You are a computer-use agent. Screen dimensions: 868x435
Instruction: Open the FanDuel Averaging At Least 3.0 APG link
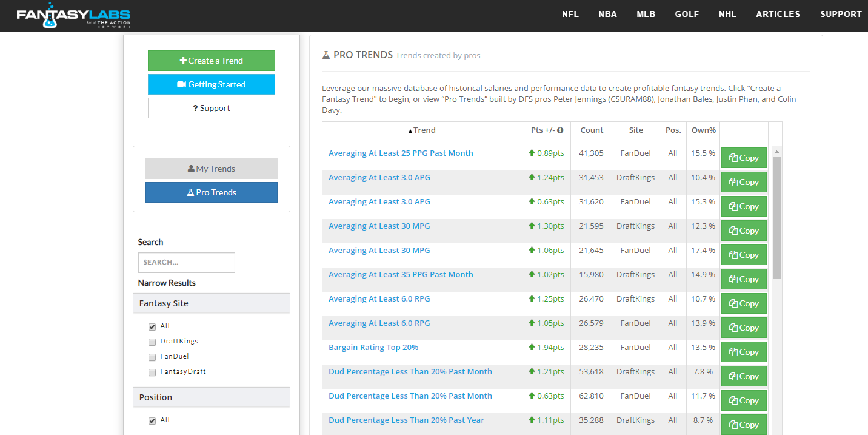click(x=379, y=202)
